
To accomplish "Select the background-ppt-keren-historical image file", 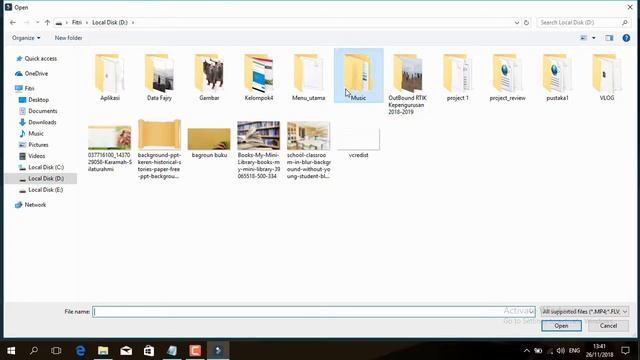I will (x=159, y=149).
